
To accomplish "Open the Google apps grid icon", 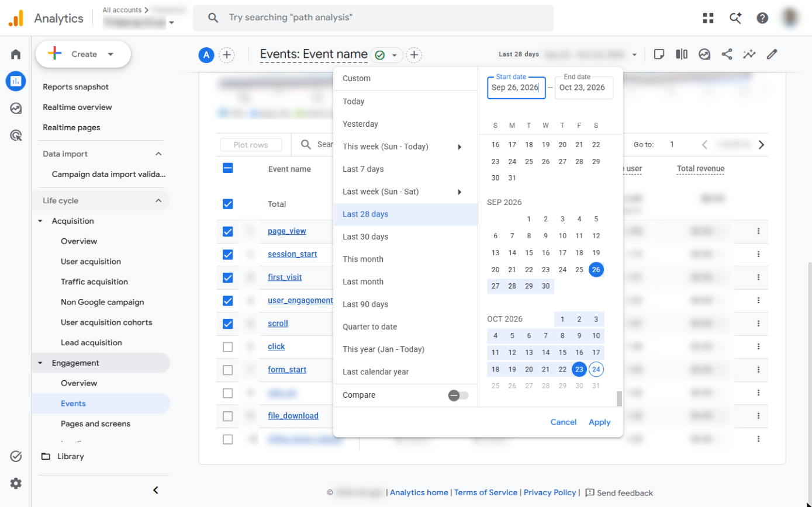I will point(709,18).
